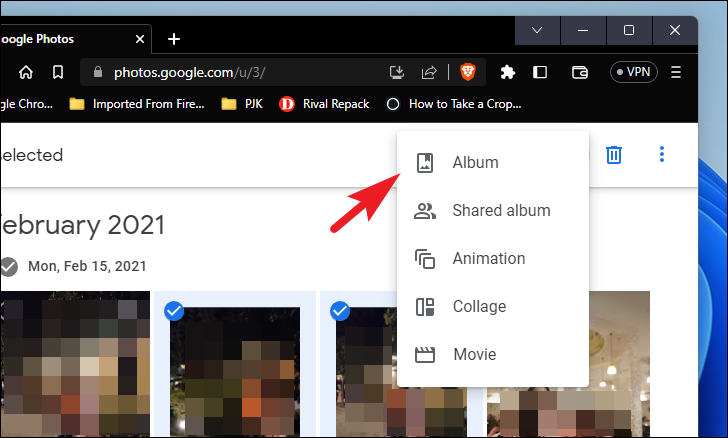This screenshot has height=438, width=728.
Task: Open the browser hamburger menu
Action: pos(676,72)
